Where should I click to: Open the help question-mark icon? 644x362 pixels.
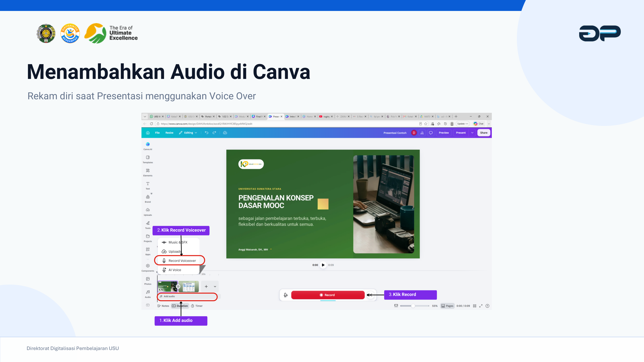click(487, 306)
